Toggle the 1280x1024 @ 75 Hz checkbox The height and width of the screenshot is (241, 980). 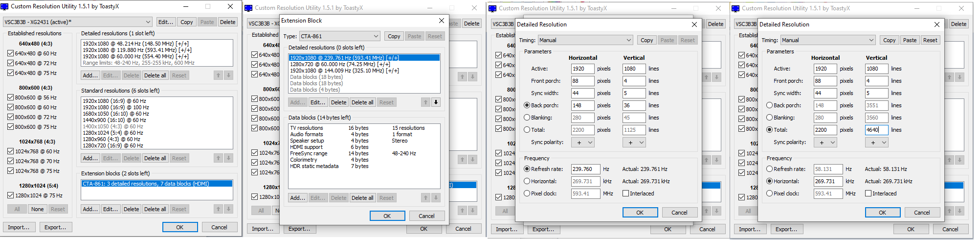pos(10,195)
